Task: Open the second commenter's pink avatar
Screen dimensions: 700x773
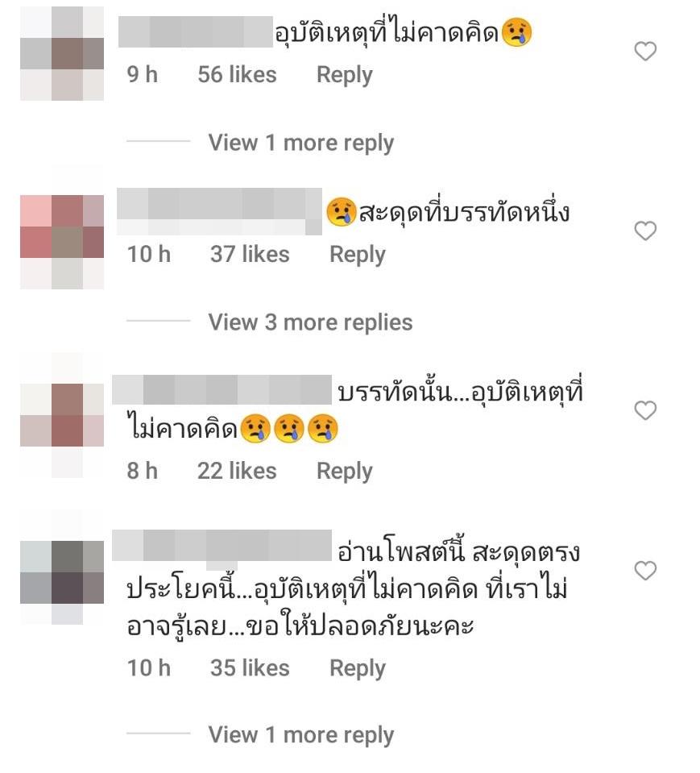Action: (x=62, y=242)
